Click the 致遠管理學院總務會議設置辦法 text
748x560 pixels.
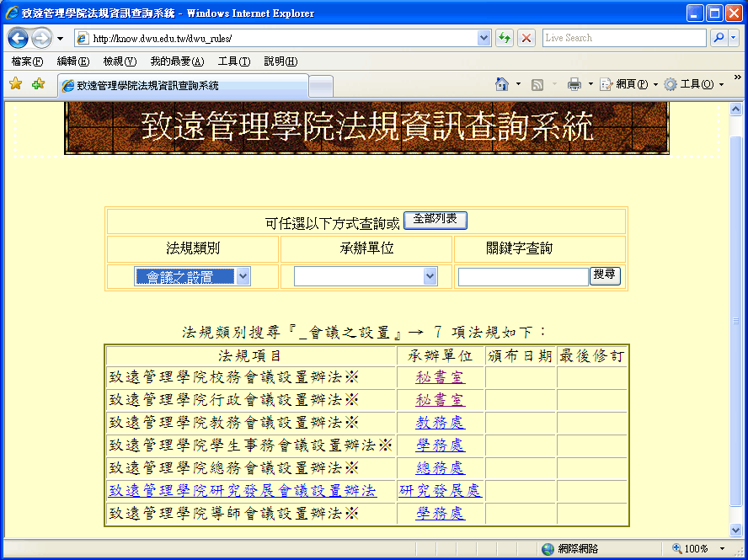pyautogui.click(x=226, y=468)
